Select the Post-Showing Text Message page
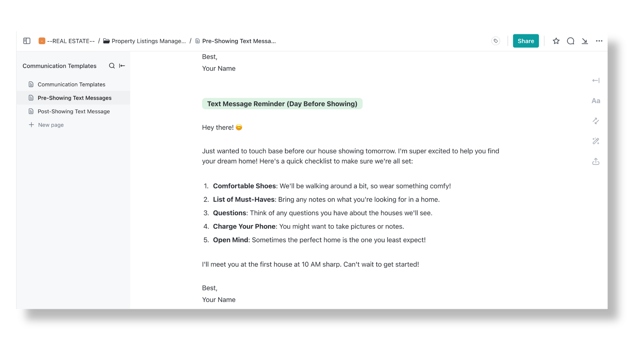Viewport: 644px width, 362px height. pos(73,111)
